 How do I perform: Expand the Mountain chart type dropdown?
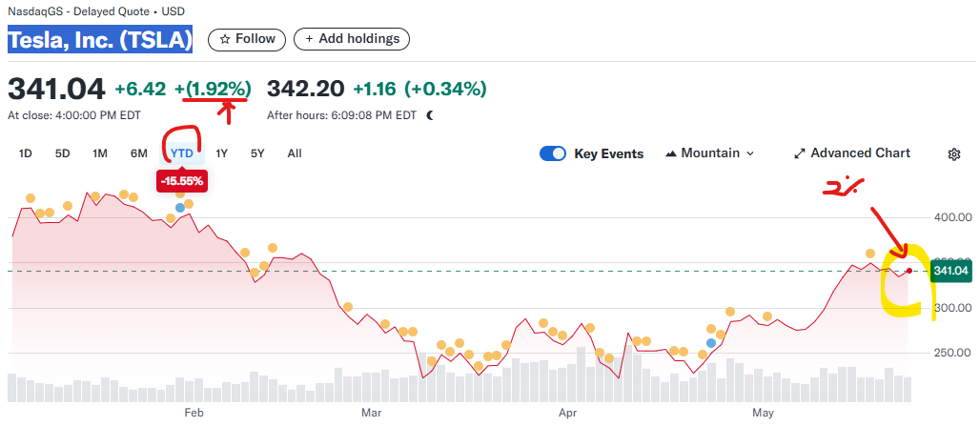710,153
